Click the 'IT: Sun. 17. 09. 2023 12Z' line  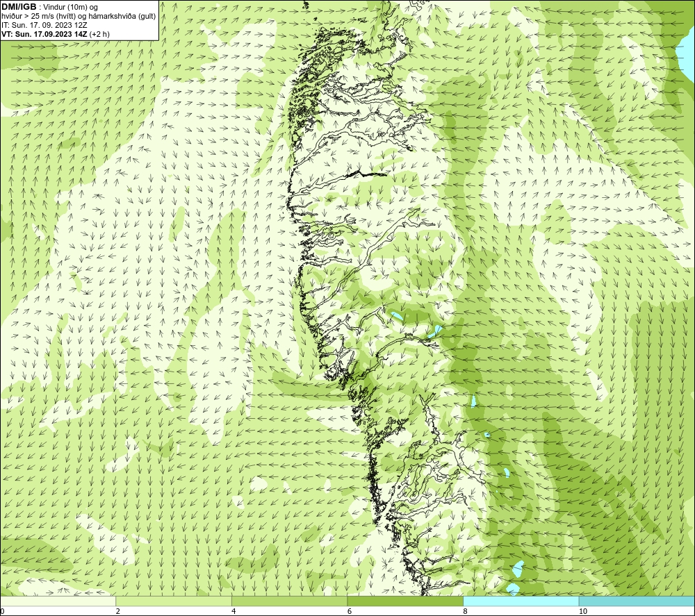point(44,25)
